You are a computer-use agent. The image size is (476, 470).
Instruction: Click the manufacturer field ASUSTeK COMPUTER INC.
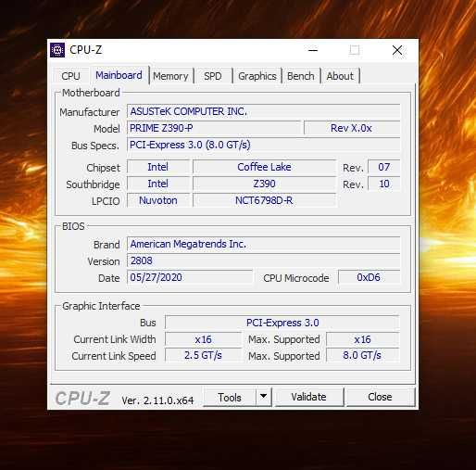point(264,111)
